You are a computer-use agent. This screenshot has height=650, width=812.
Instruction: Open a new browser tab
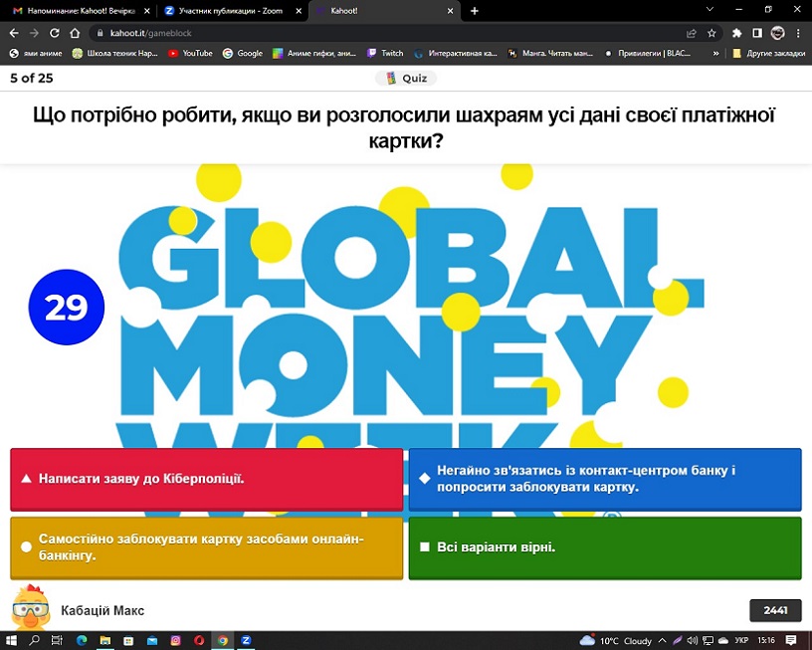pyautogui.click(x=475, y=11)
